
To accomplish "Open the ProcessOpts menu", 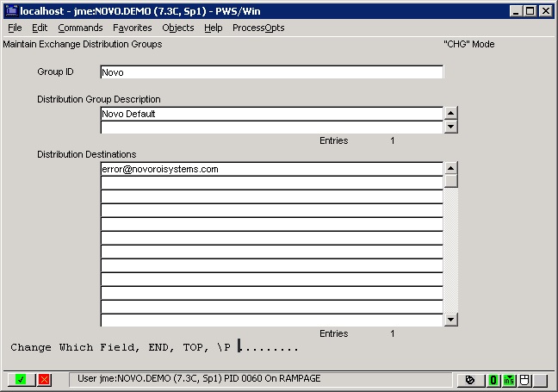I will tap(258, 28).
